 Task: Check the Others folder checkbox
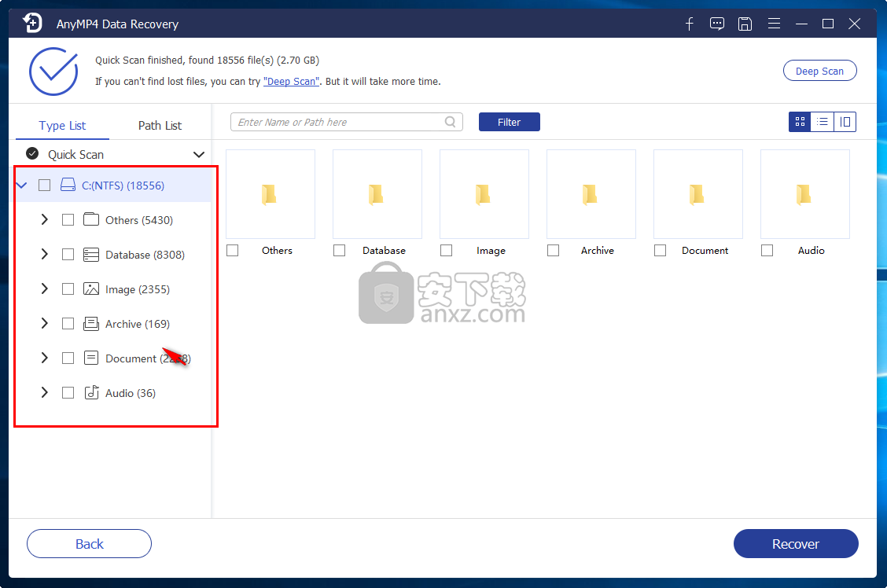point(232,250)
